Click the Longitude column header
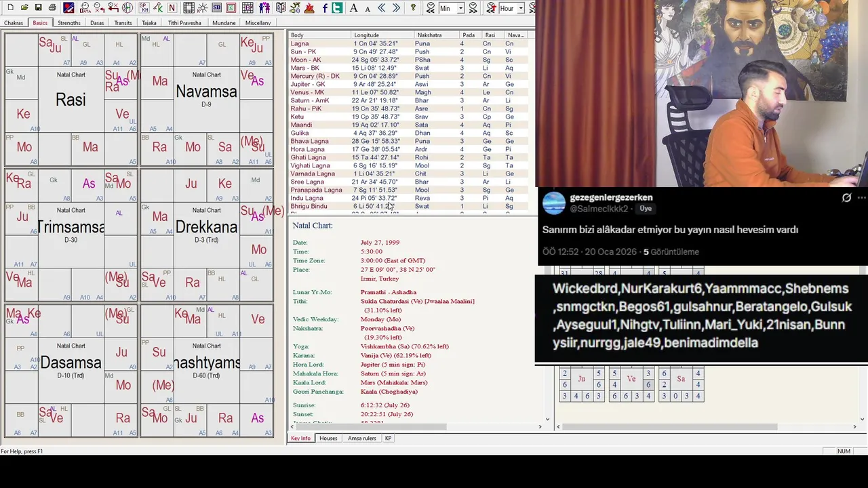 click(382, 35)
